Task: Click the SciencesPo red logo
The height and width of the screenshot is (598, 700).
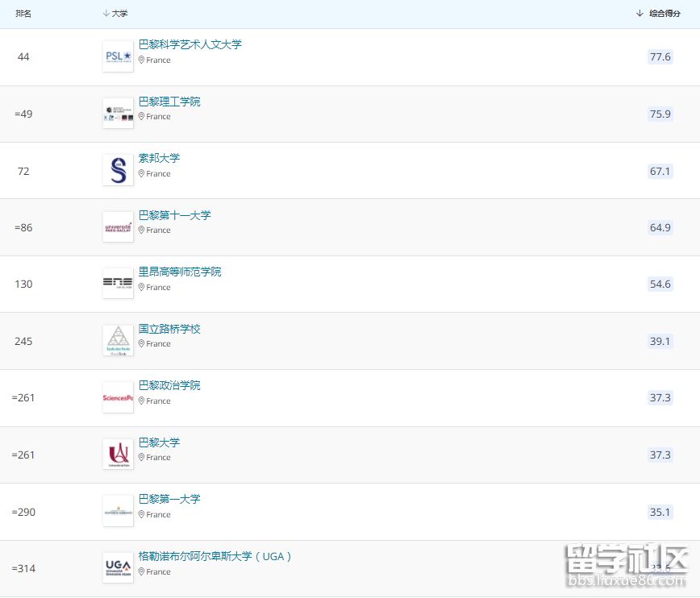Action: 118,397
